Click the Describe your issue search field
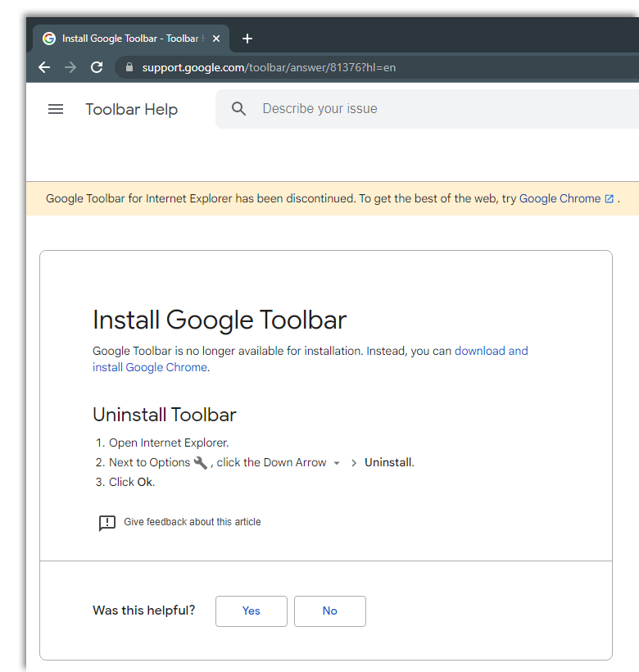Viewport: 639px width, 672px height. 428,109
